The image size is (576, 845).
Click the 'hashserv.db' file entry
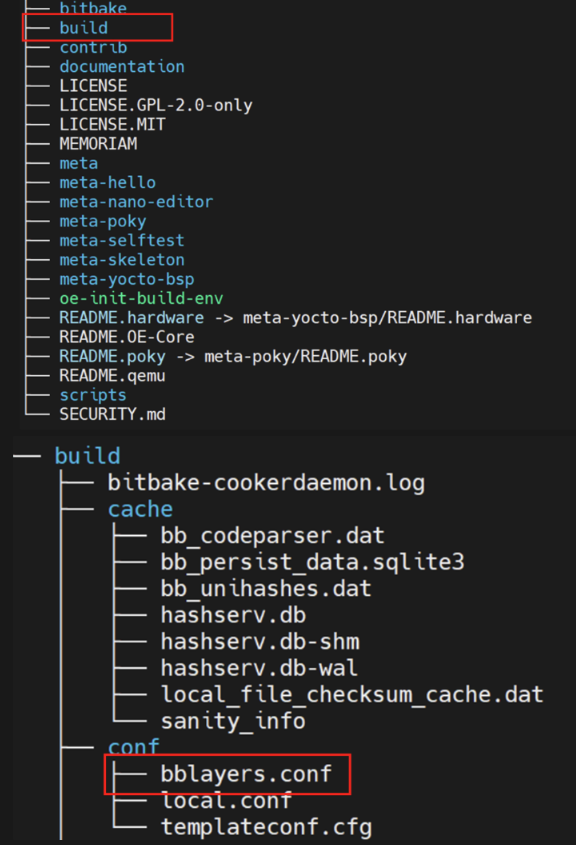tap(233, 615)
